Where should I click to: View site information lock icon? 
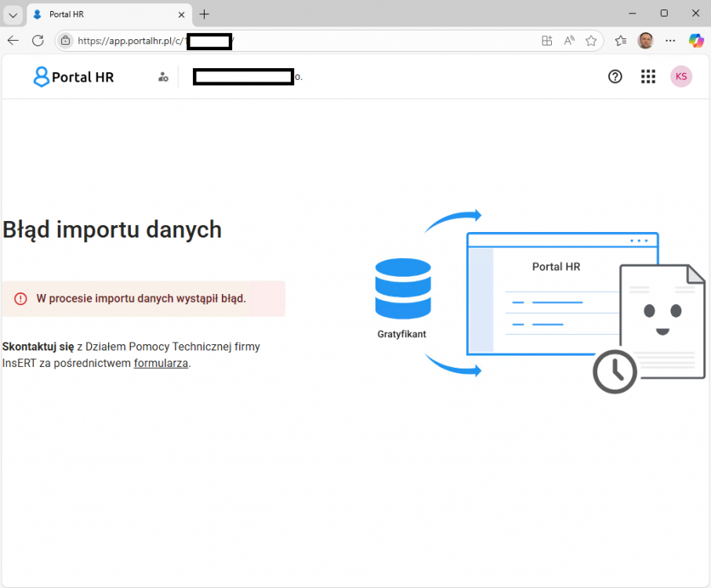pyautogui.click(x=66, y=41)
